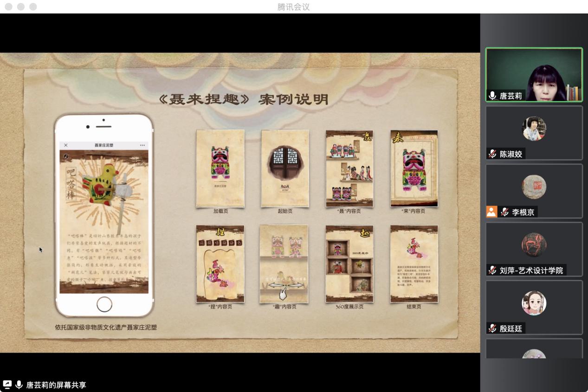Open the 加载页 page thumbnail

(220, 168)
